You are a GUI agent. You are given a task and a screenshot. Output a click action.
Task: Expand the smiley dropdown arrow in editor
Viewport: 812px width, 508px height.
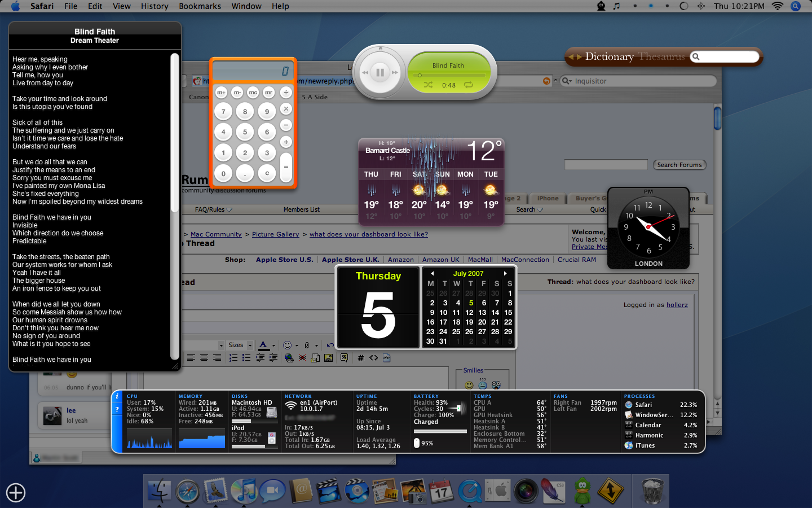click(x=297, y=345)
